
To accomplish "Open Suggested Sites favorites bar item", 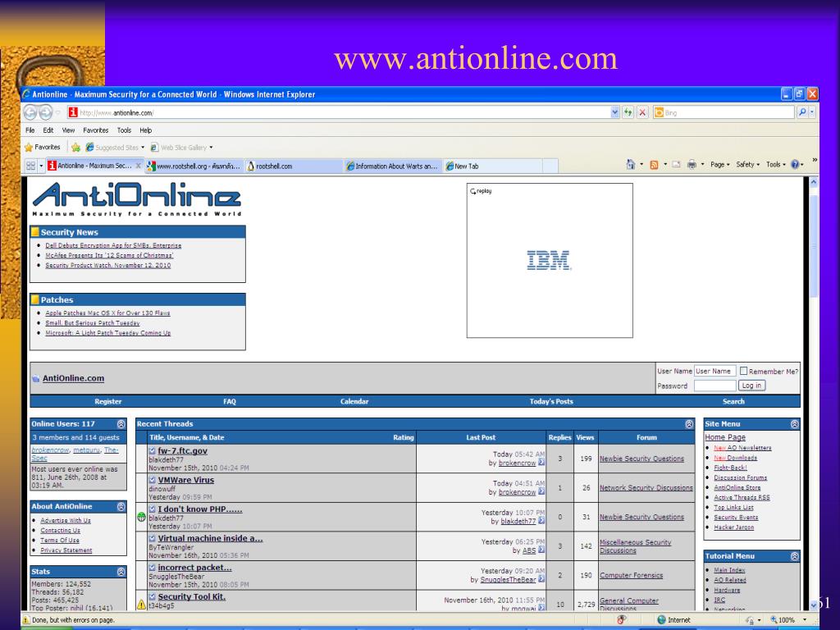I will (x=115, y=148).
